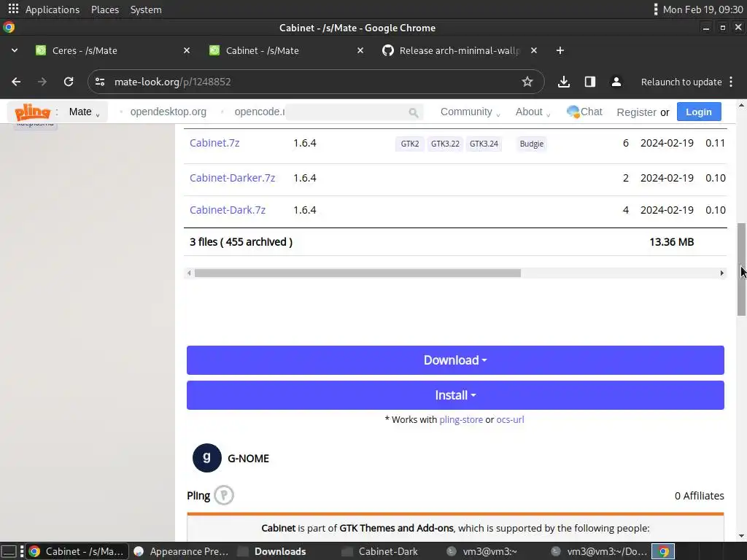Open the opencode link
This screenshot has width=747, height=560.
click(x=259, y=112)
